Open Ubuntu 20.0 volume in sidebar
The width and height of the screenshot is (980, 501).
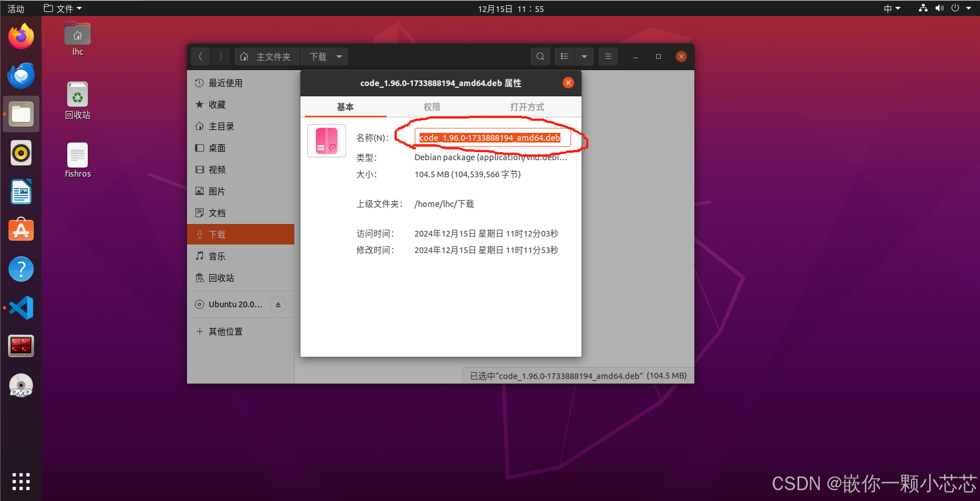235,304
